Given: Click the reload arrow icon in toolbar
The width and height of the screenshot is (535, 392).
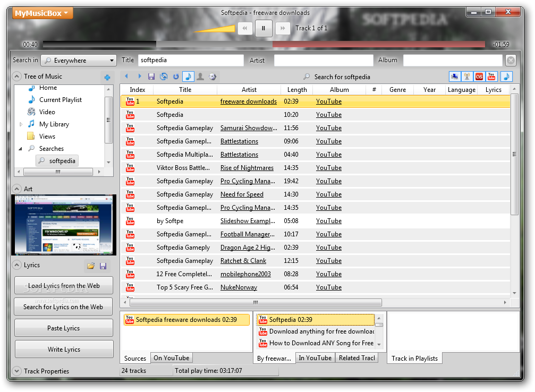Looking at the screenshot, I should click(x=176, y=76).
